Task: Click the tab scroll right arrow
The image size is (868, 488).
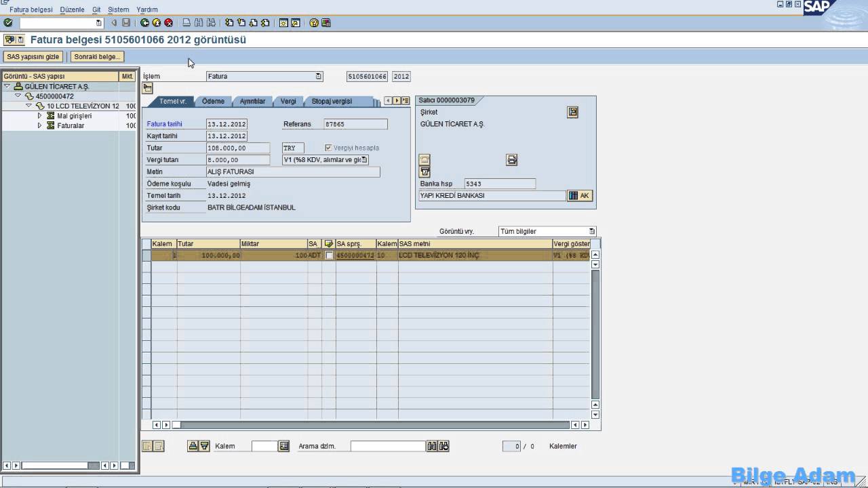Action: (x=397, y=101)
